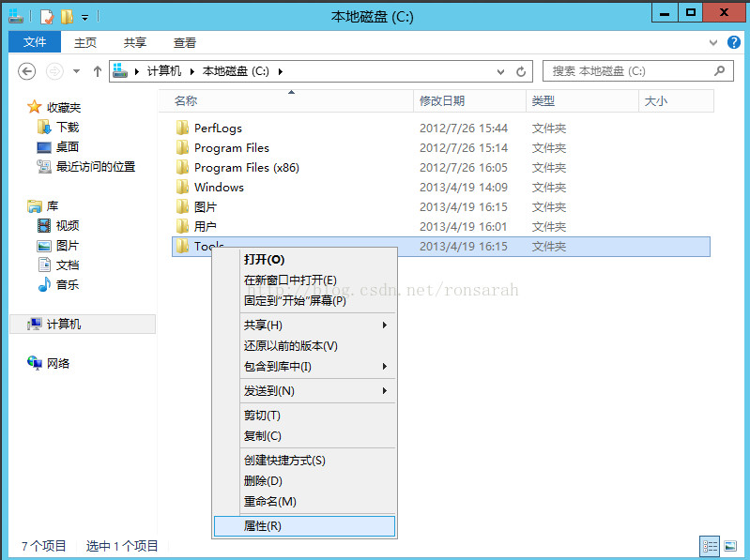Select the Program Files folder icon

point(182,147)
